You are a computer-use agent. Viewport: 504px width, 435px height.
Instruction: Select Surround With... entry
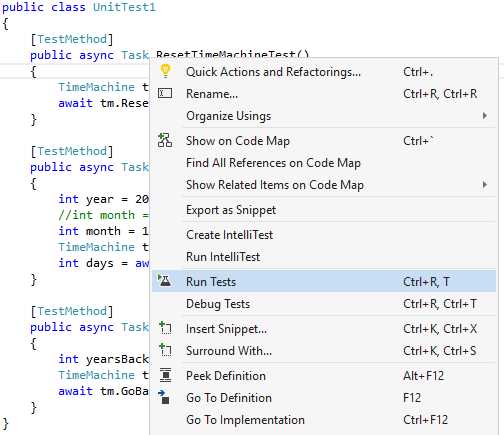click(x=324, y=351)
